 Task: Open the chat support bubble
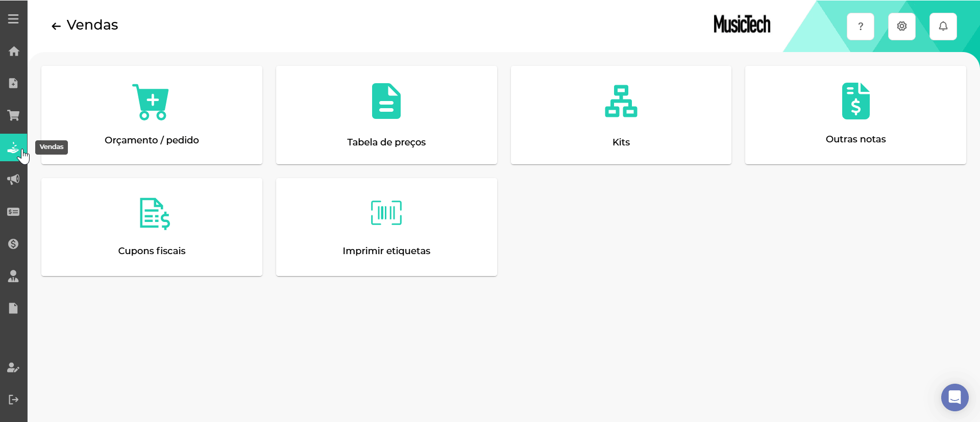pyautogui.click(x=954, y=397)
